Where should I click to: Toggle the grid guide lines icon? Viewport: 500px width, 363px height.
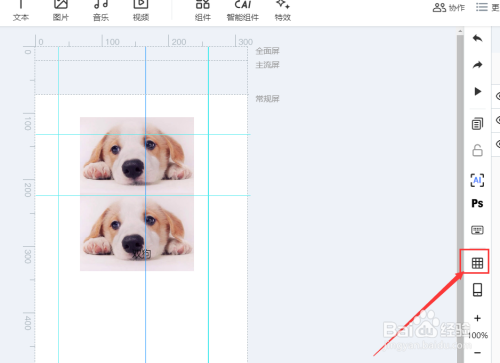477,263
